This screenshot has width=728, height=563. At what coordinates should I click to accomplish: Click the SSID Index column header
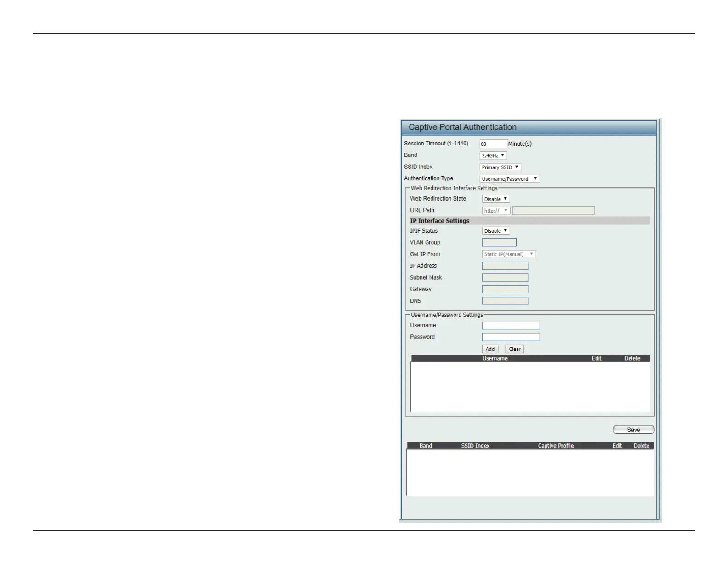475,446
